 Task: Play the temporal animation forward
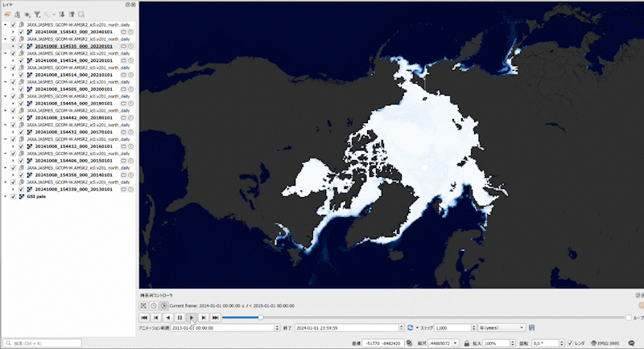(x=192, y=318)
